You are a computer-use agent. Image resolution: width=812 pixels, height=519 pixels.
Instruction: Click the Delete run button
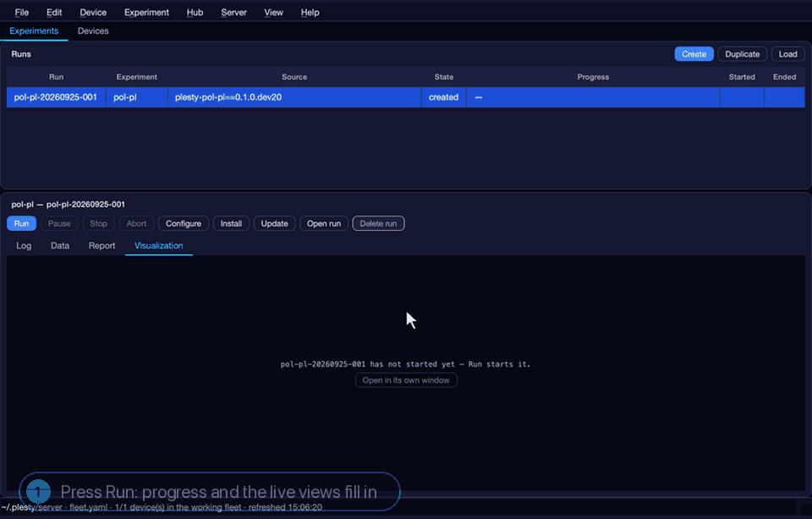point(378,223)
